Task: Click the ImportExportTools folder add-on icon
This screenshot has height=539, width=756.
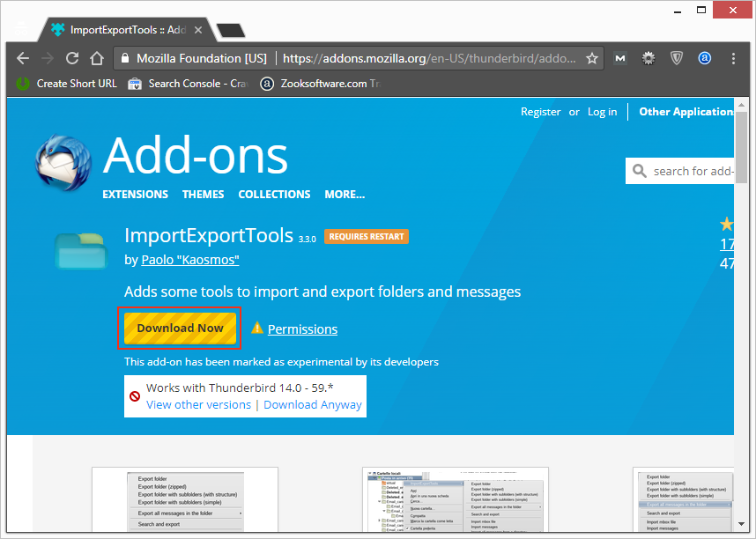Action: (80, 250)
